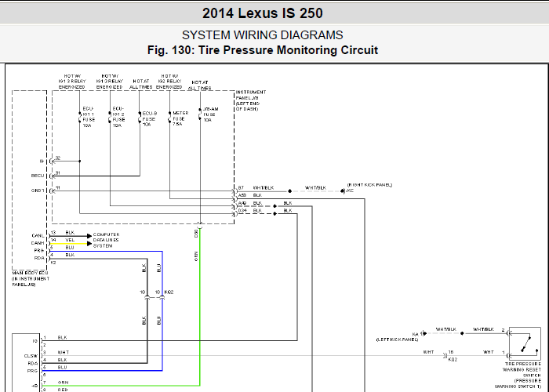549x392 pixels.
Task: Click connector pin B7 WHT/BLK label
Action: click(x=256, y=188)
